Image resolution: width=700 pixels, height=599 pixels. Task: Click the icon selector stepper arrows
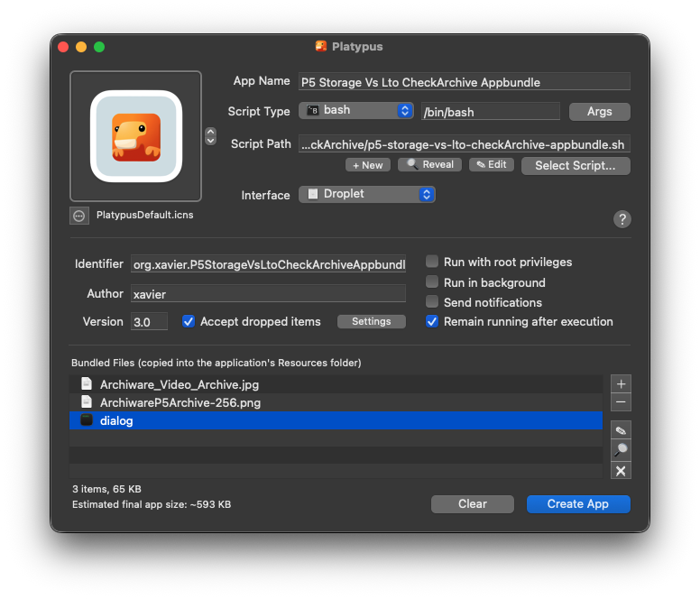coord(211,136)
